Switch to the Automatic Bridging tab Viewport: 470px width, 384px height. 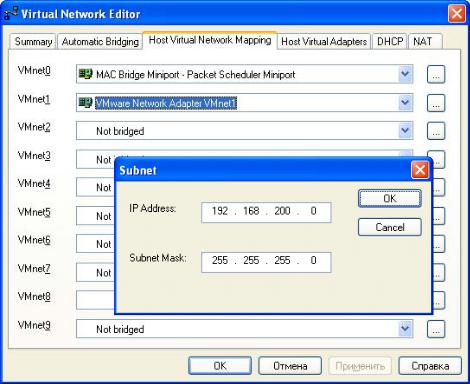click(x=100, y=41)
